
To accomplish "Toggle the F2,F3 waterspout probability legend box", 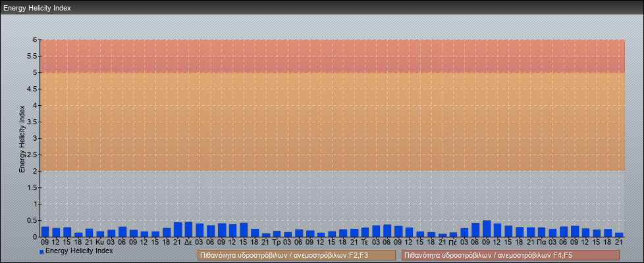I will point(296,255).
